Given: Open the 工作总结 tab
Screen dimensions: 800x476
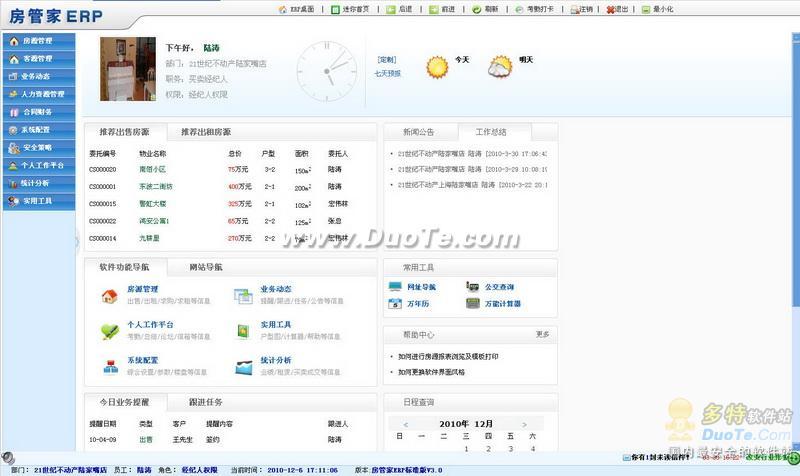Looking at the screenshot, I should [491, 132].
